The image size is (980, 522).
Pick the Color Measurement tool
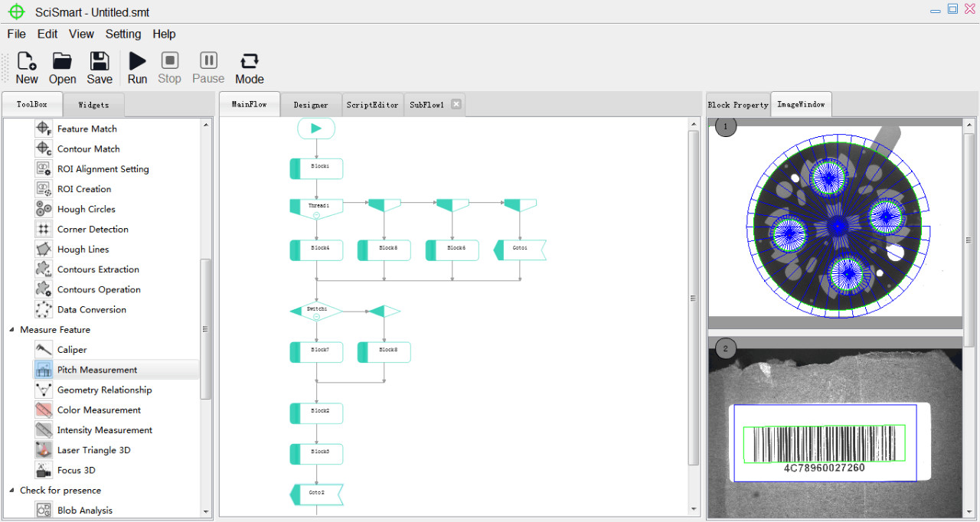coord(99,409)
